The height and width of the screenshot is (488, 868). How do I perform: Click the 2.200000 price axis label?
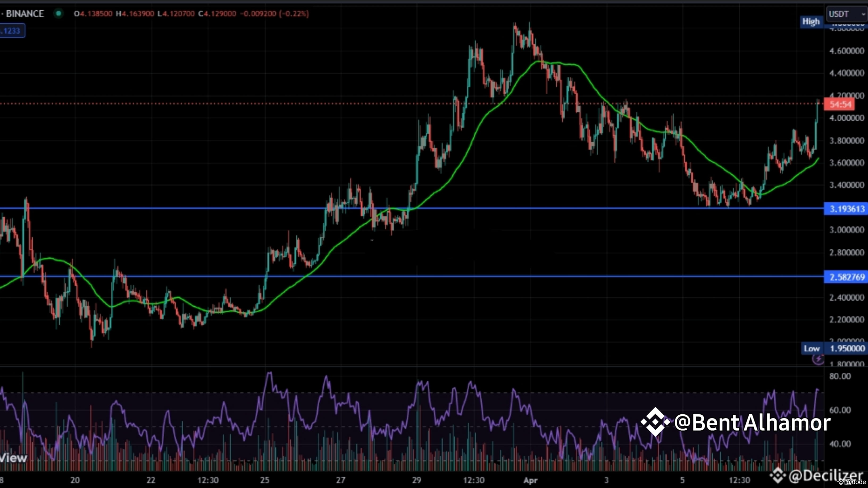[x=846, y=319]
